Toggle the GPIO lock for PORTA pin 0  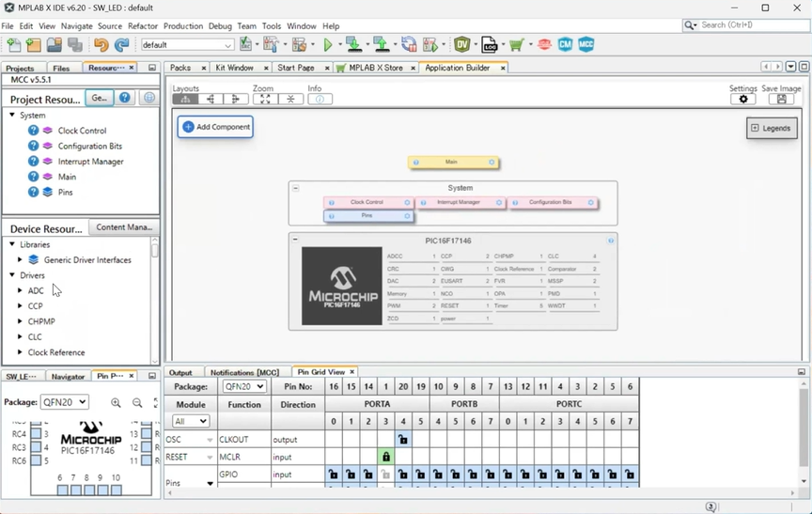[x=334, y=475]
